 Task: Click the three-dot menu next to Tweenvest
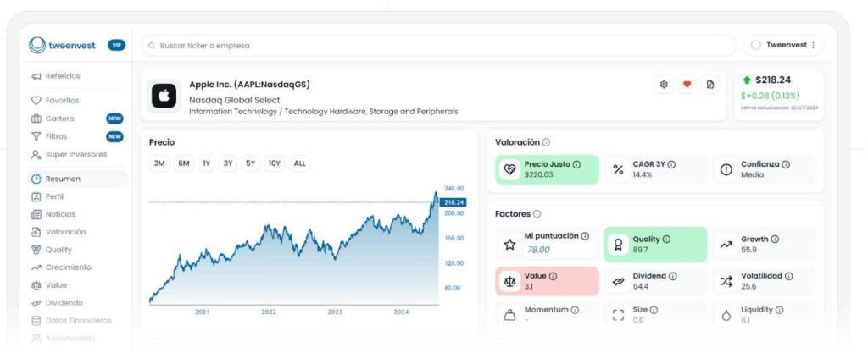click(814, 45)
